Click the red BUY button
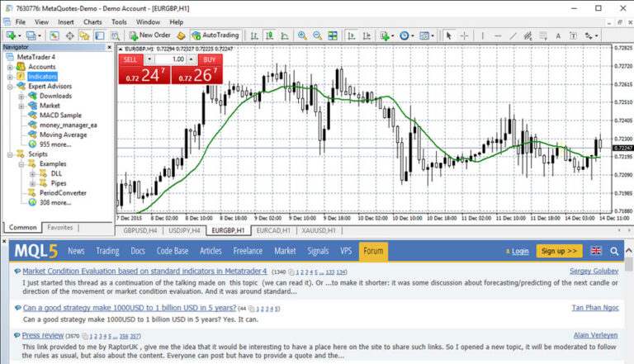Screen dimensions: 634x364 210,60
